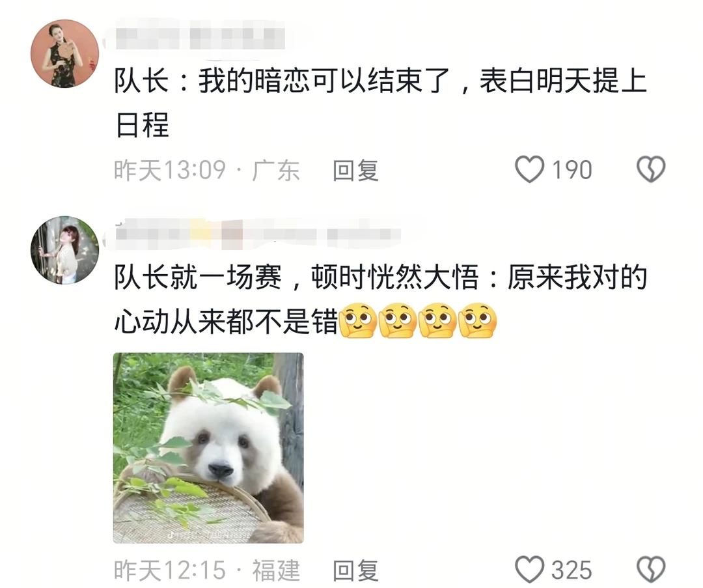Reply to the 昨天12:15 comment

coord(355,571)
